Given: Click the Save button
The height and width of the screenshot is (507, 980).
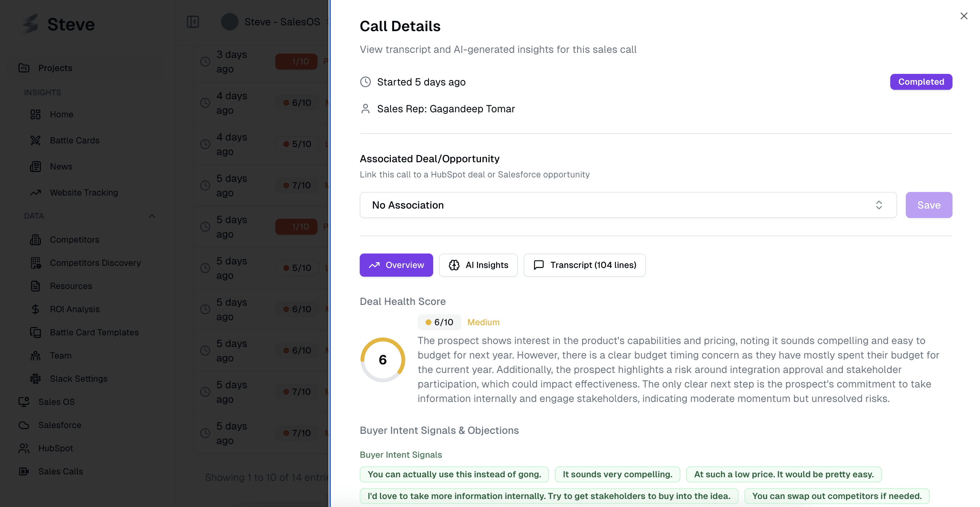Looking at the screenshot, I should click(x=929, y=205).
